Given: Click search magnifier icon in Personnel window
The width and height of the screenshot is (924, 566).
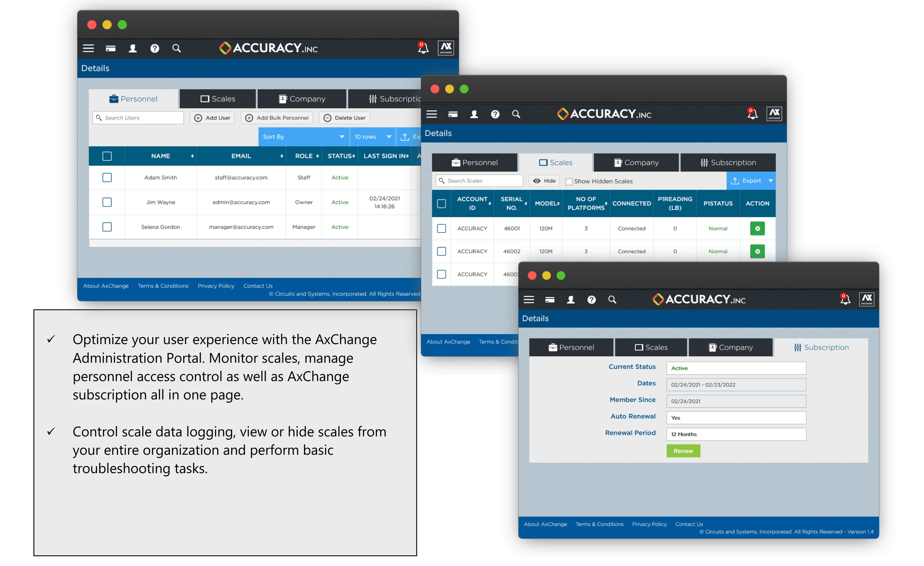Looking at the screenshot, I should (177, 48).
